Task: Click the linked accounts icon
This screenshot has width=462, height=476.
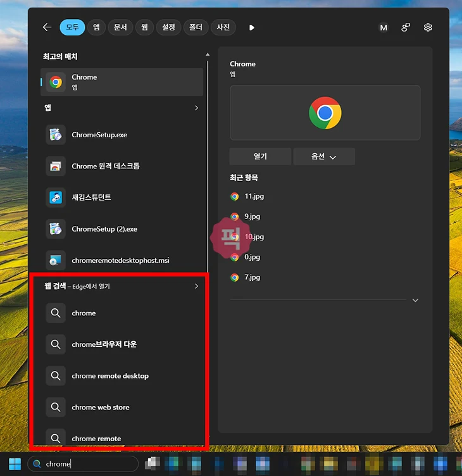Action: tap(406, 28)
